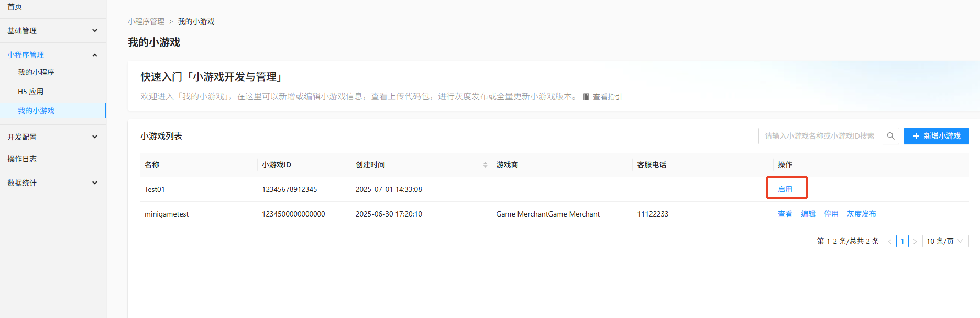980x318 pixels.
Task: Click the search magnifier icon button
Action: point(891,136)
